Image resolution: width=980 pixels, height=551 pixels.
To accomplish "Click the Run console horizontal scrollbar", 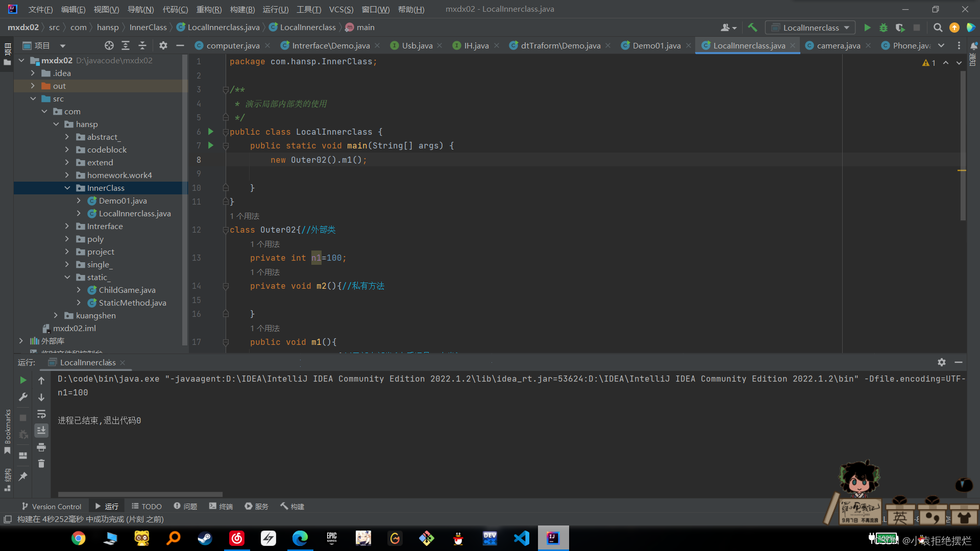I will coord(140,494).
